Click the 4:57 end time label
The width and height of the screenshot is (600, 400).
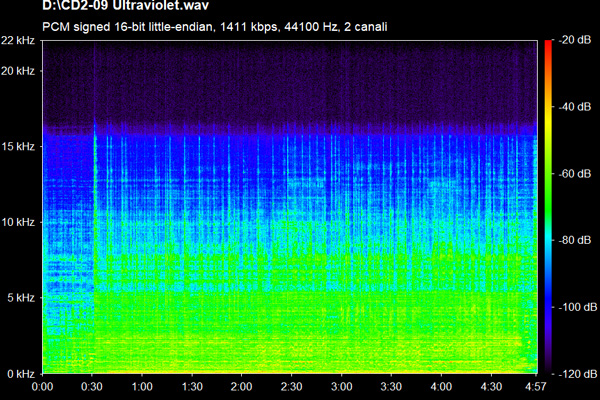[536, 386]
